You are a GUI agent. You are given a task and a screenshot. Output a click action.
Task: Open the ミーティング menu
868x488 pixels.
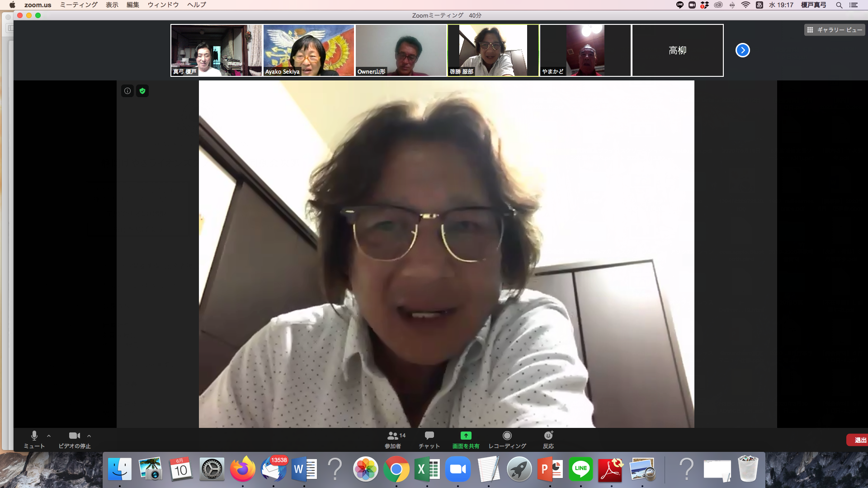(79, 5)
